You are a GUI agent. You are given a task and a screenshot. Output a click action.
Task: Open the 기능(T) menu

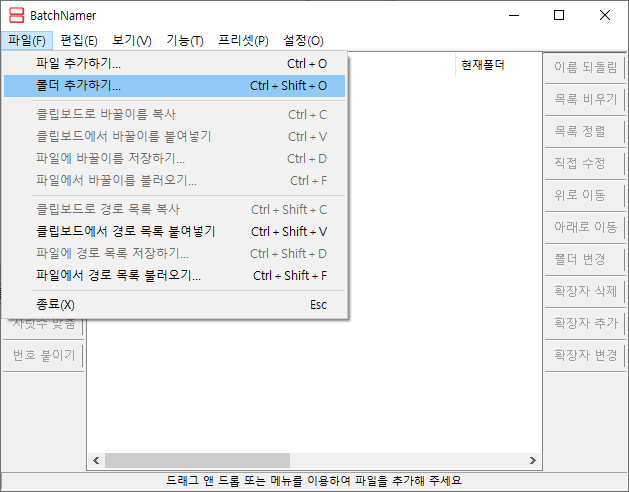tap(185, 41)
